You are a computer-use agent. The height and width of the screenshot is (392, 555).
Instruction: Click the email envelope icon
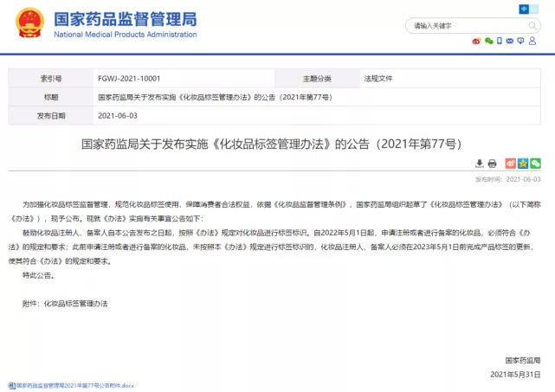[x=511, y=41]
